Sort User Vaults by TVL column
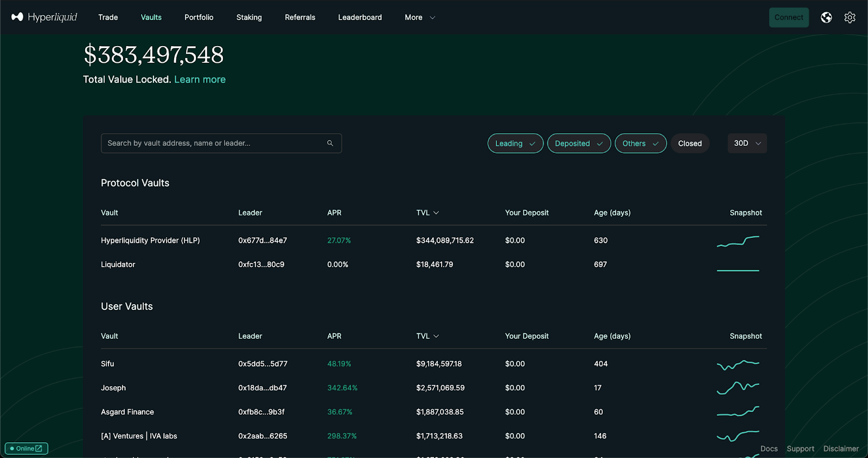The width and height of the screenshot is (868, 458). pyautogui.click(x=427, y=336)
